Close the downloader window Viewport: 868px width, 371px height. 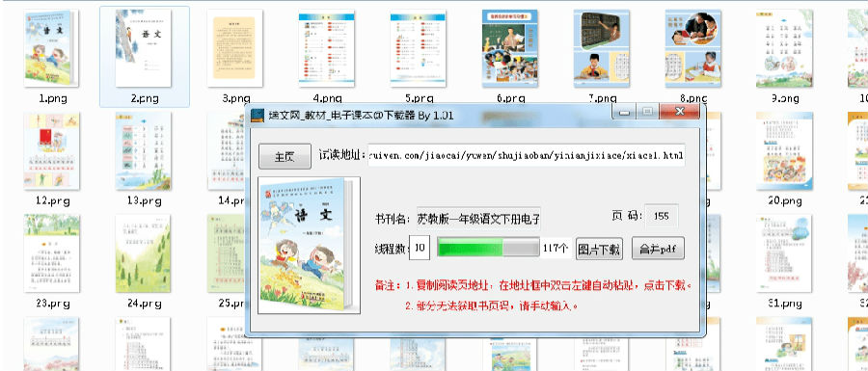pyautogui.click(x=680, y=112)
